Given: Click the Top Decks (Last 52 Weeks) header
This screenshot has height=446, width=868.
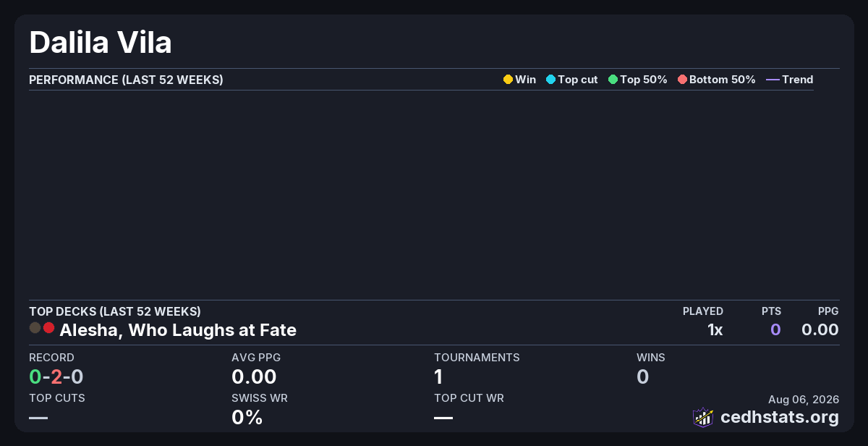Looking at the screenshot, I should [x=115, y=311].
